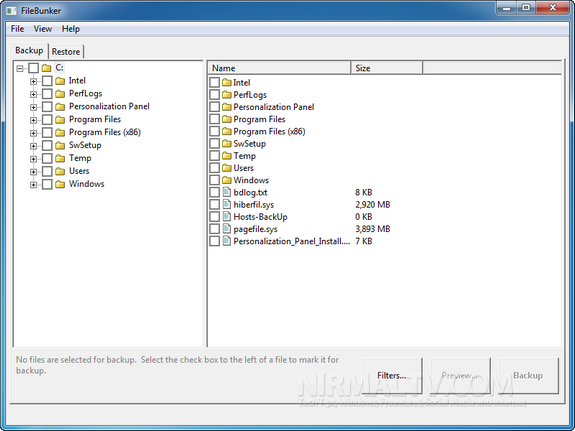Tick the Temp checkbox in file list
Viewport: 575px width, 431px height.
click(215, 156)
